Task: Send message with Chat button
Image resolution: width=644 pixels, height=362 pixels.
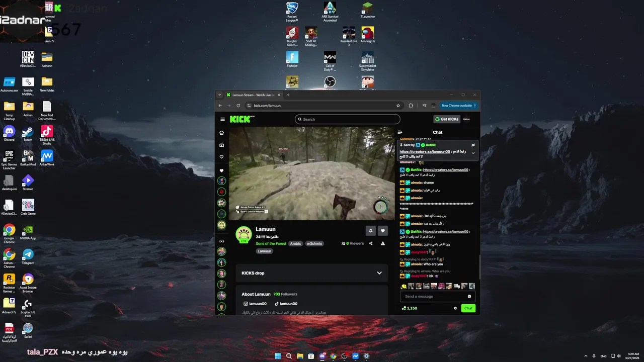Action: 468,308
